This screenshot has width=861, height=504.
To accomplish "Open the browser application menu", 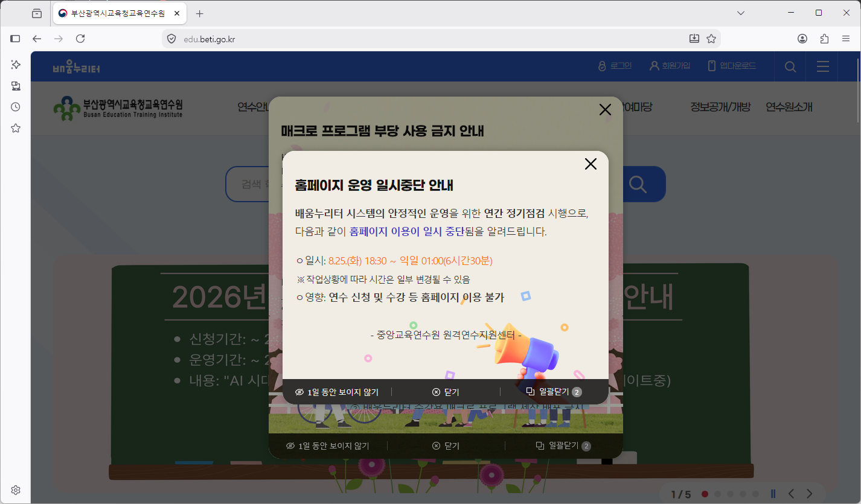I will (x=846, y=39).
